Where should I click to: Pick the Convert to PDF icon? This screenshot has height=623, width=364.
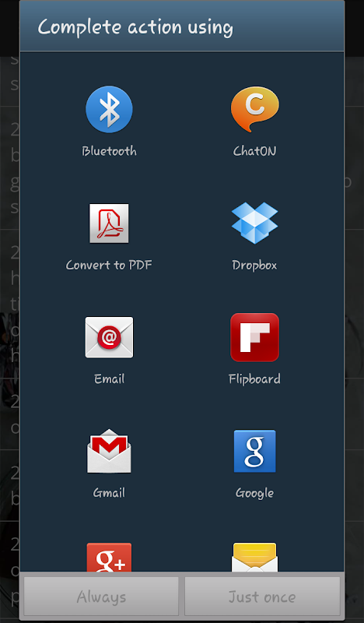click(109, 224)
